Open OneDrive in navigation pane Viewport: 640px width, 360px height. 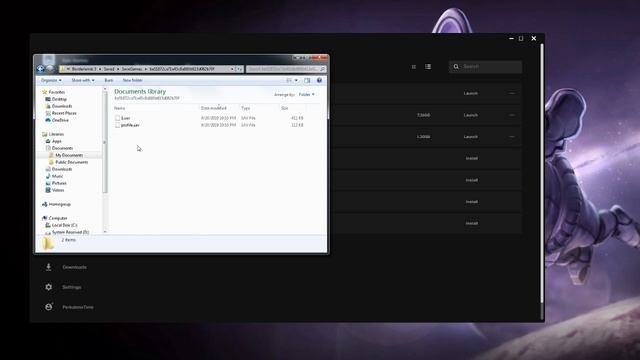pyautogui.click(x=60, y=120)
